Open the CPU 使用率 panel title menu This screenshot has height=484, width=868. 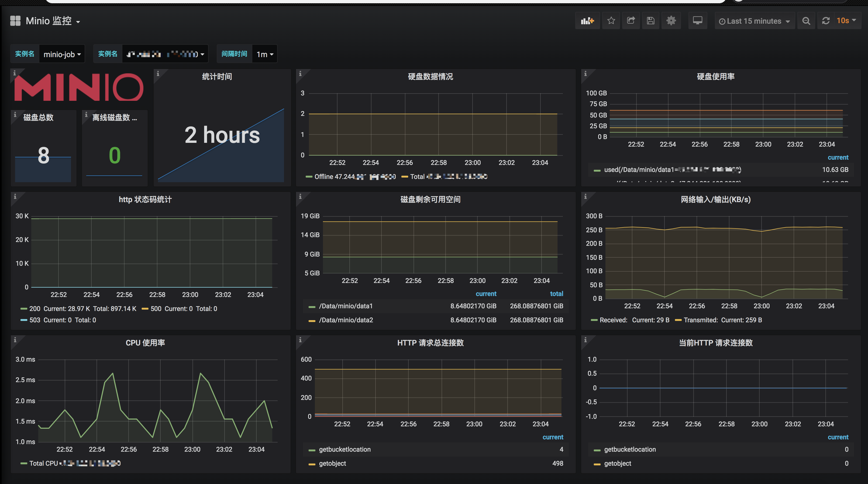coord(145,343)
